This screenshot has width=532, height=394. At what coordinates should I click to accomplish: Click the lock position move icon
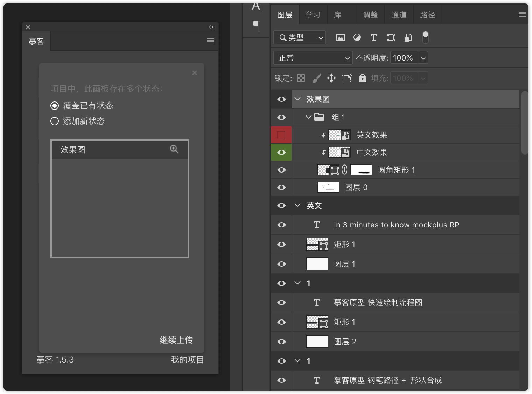tap(331, 78)
